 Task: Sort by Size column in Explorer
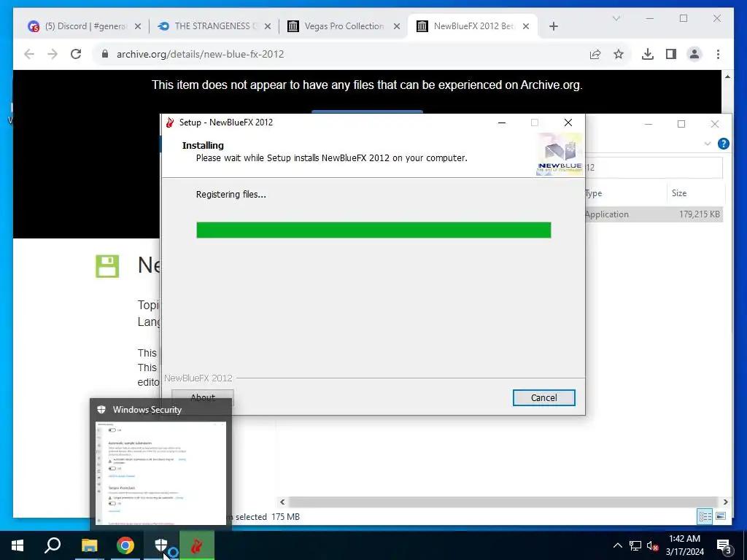point(695,192)
